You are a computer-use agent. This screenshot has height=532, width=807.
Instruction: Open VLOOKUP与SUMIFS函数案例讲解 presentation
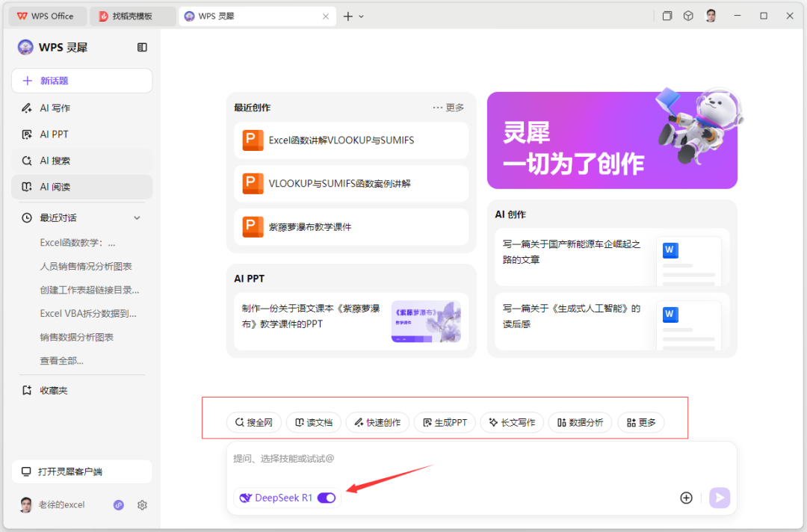[x=351, y=184]
